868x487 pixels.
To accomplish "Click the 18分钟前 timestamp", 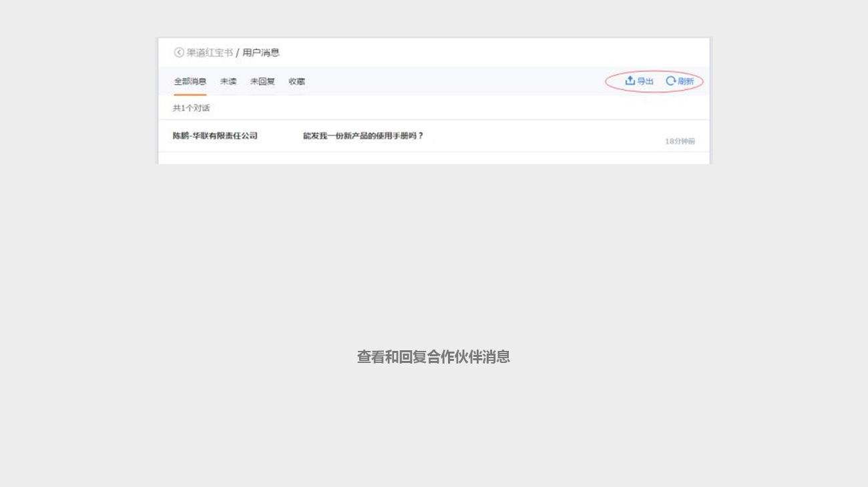I will (x=680, y=141).
